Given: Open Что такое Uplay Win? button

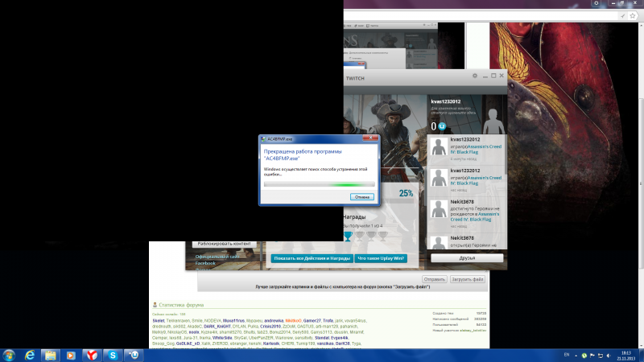Looking at the screenshot, I should point(381,258).
